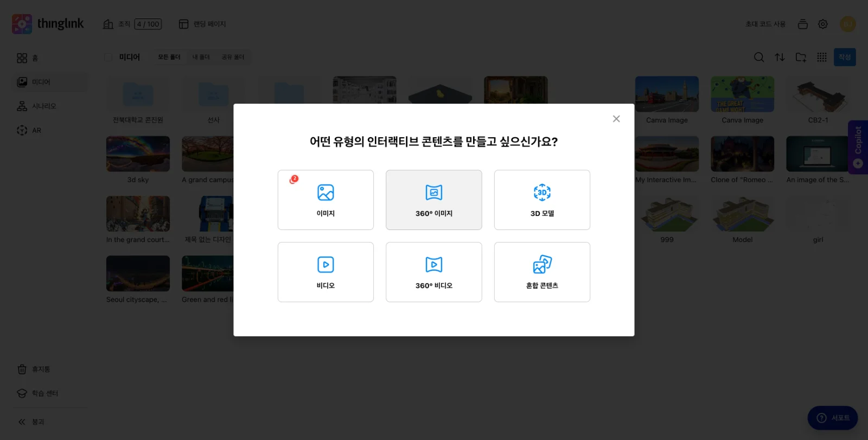Open the 조직 4/100 organization item
Image resolution: width=868 pixels, height=440 pixels.
[132, 24]
